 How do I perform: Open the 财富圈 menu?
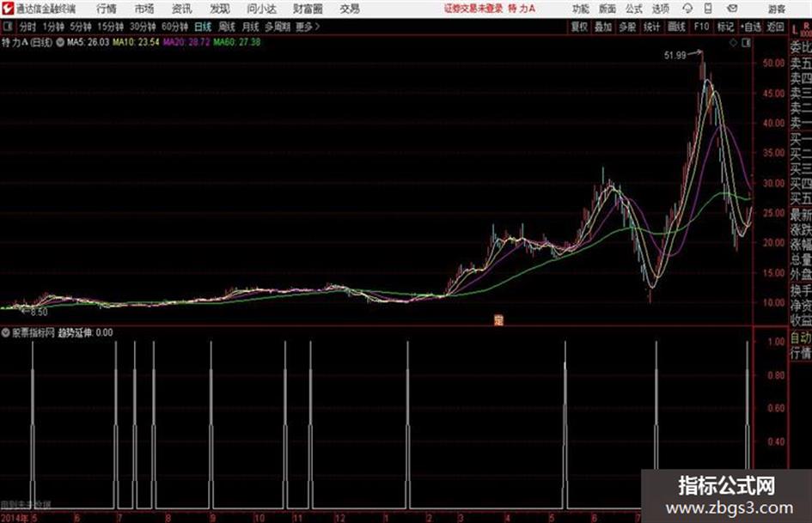(308, 9)
